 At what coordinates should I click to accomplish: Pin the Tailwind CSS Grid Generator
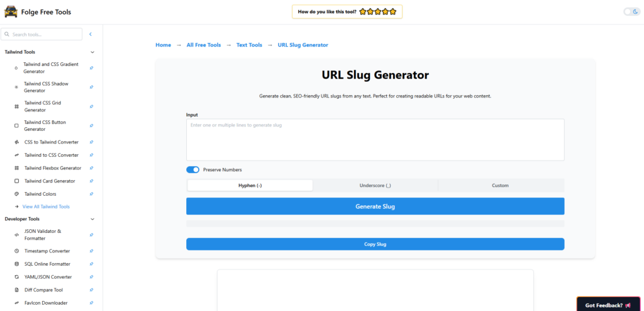click(92, 106)
